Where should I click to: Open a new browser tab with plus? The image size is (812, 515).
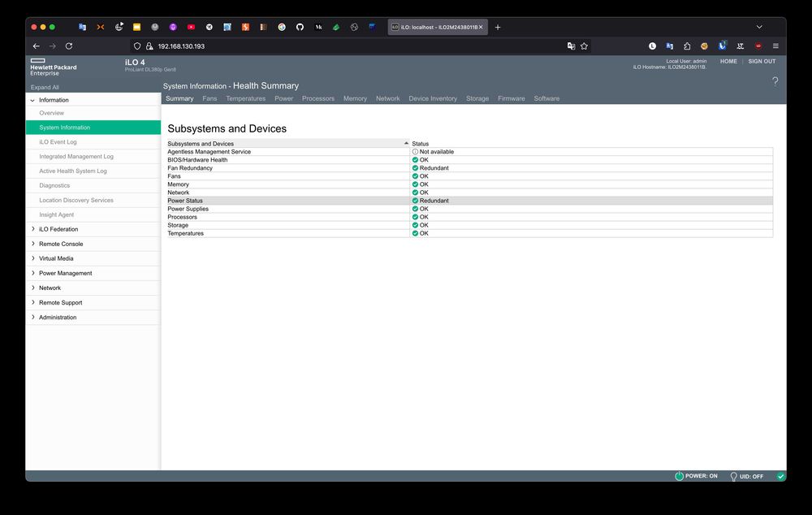coord(498,27)
